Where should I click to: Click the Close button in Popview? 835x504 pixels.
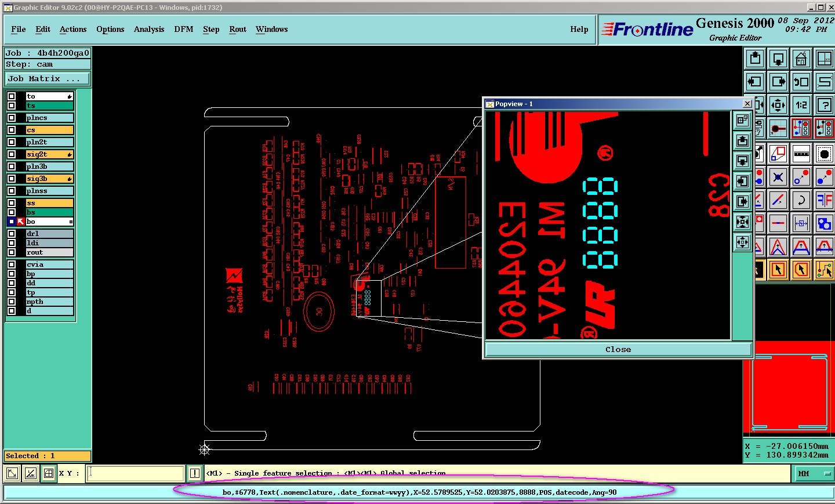point(618,349)
